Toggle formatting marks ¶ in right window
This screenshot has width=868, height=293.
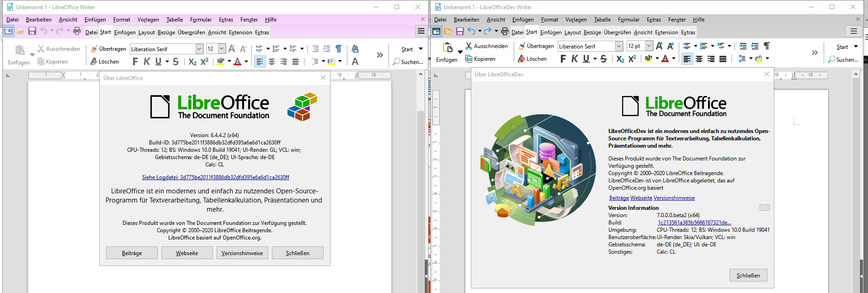(767, 46)
